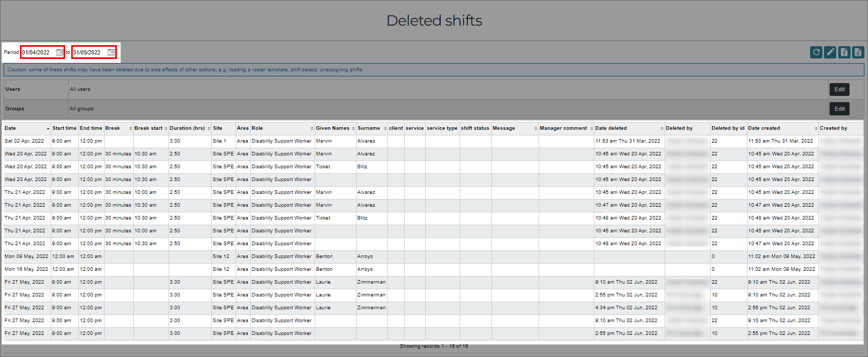Click the 31/05/2022 end date field
Screen dimensions: 868x357
90,52
